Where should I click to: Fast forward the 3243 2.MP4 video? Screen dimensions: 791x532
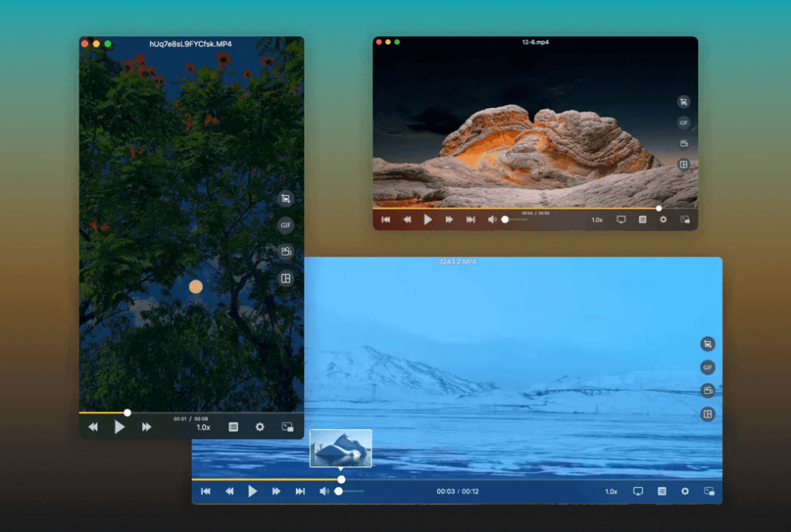(x=276, y=491)
